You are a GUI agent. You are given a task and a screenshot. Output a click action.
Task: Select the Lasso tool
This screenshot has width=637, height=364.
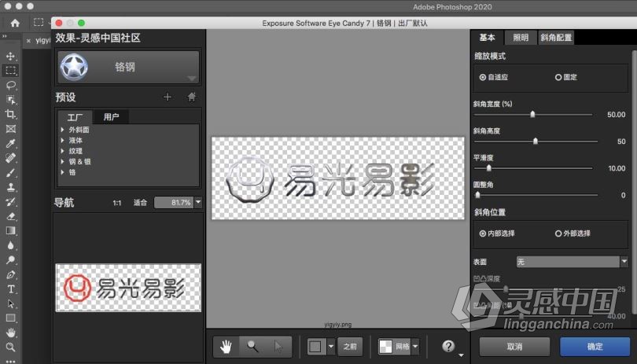[10, 85]
